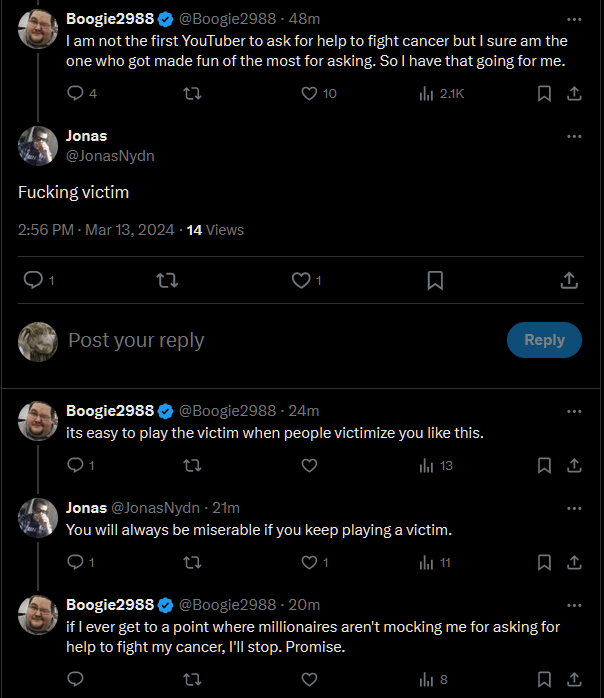This screenshot has height=698, width=604.
Task: View analytics on Boogie2988's 20m reply
Action: point(427,679)
